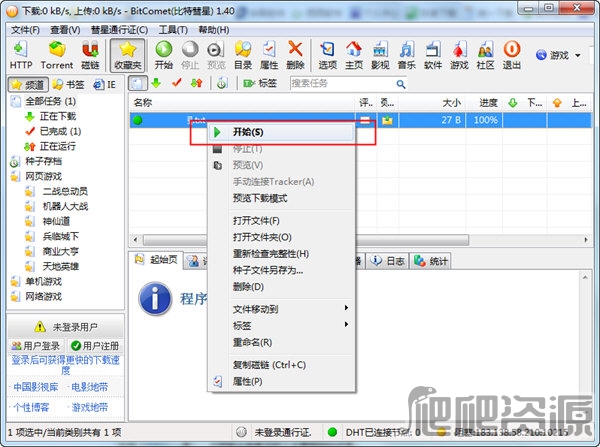The width and height of the screenshot is (600, 447).
Task: Click the HTTP download toolbar icon
Action: [21, 54]
